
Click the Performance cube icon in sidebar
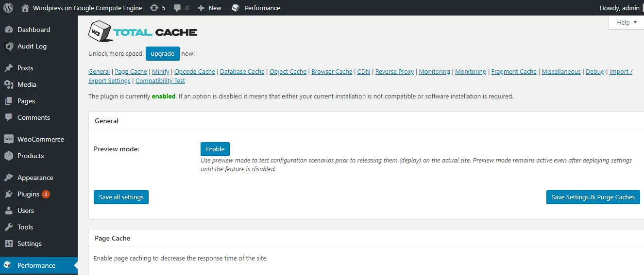(7, 265)
